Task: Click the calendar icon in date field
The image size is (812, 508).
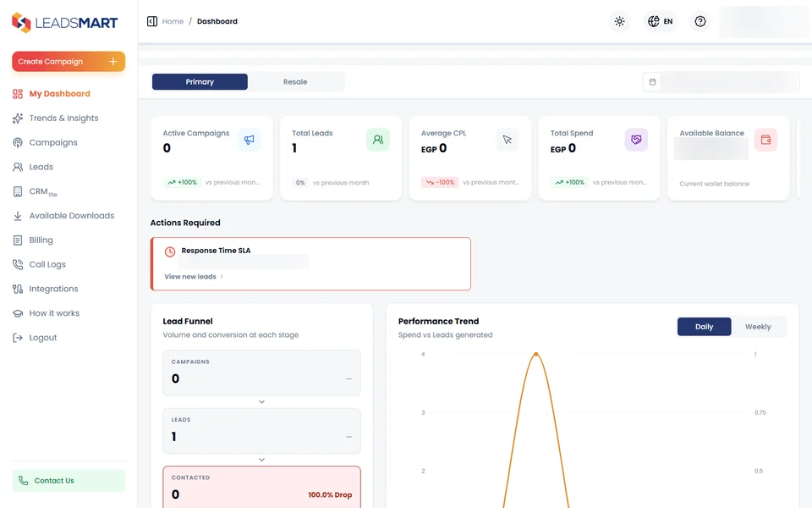Action: coord(652,82)
